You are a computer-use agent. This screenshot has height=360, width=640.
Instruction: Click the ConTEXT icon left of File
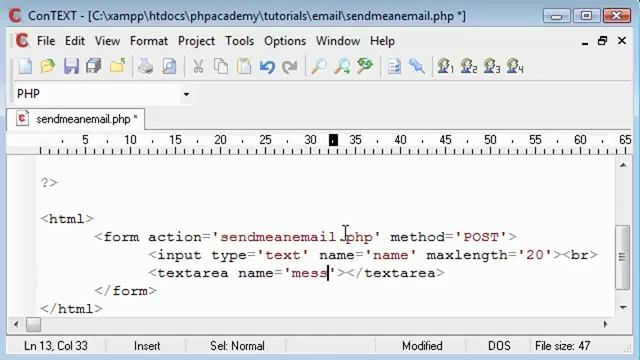22,41
